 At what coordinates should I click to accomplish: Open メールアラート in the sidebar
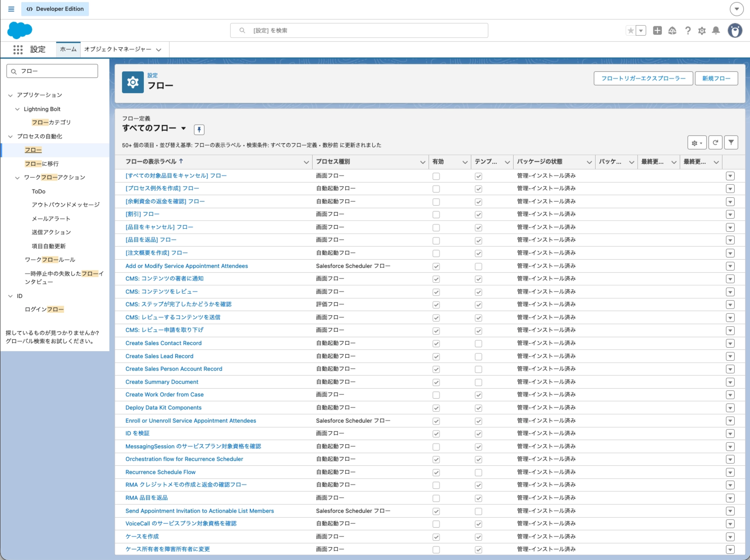[51, 219]
